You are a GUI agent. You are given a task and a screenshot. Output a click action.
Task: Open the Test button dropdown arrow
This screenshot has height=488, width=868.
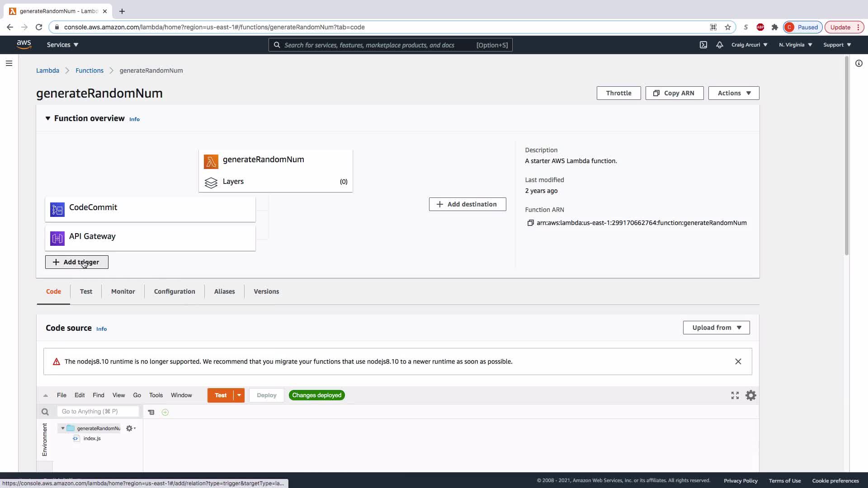coord(239,395)
